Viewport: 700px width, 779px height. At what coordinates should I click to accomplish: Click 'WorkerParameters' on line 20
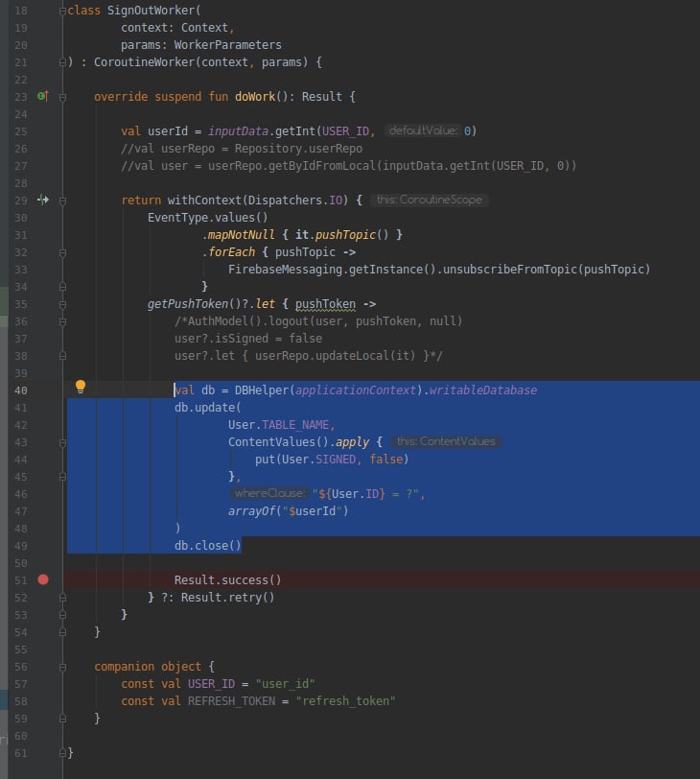coord(228,45)
